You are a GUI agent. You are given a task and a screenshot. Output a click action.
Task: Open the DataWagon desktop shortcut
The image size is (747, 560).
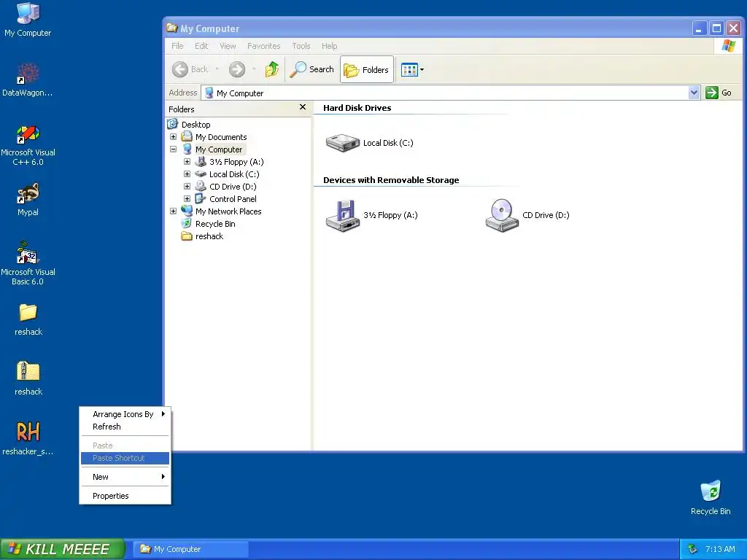28,80
